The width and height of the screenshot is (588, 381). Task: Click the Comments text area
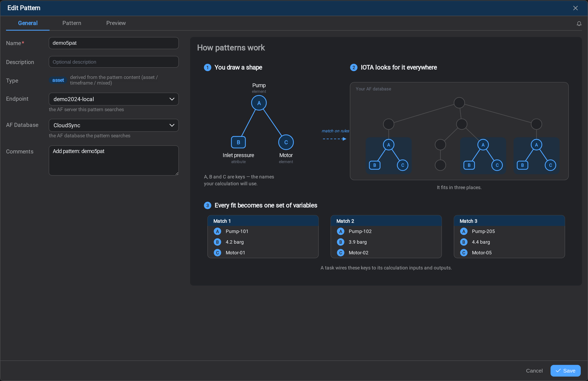[x=114, y=160]
